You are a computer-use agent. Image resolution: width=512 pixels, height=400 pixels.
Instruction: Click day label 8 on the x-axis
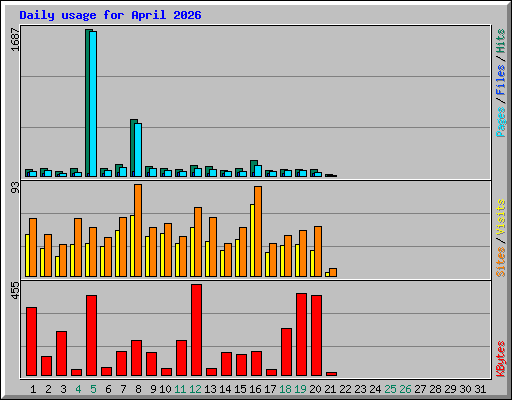click(x=138, y=389)
